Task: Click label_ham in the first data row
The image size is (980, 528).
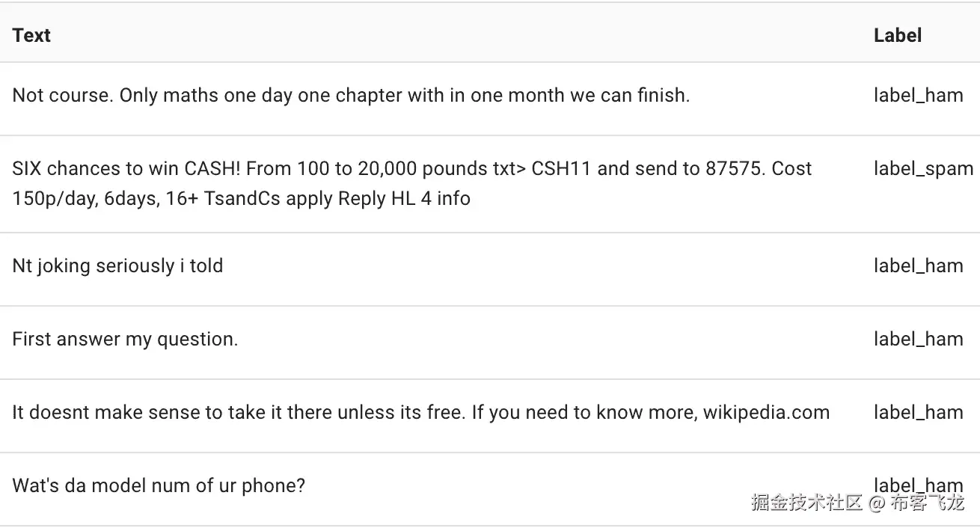Action: (918, 96)
